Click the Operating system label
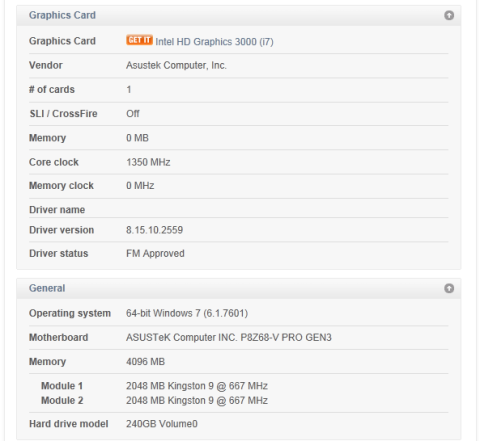Image resolution: width=480 pixels, height=441 pixels. [70, 313]
